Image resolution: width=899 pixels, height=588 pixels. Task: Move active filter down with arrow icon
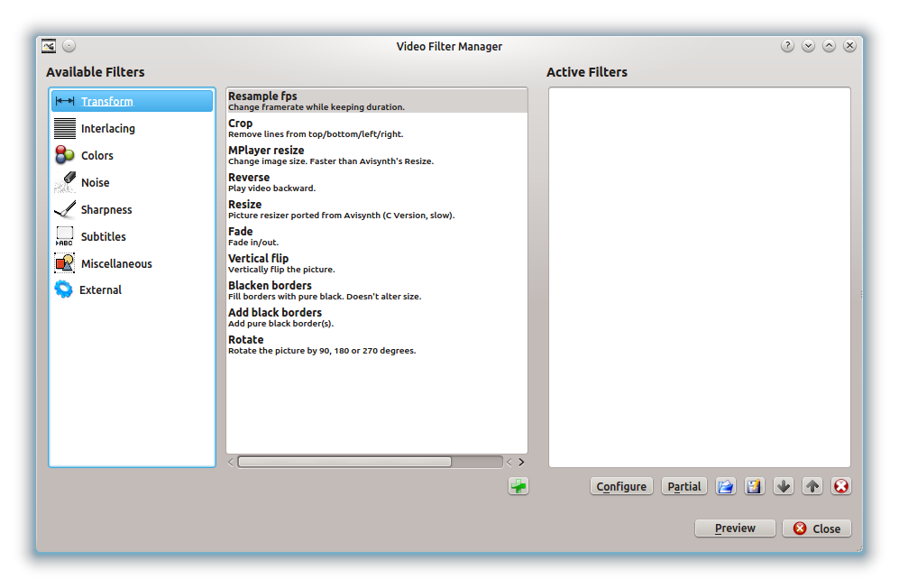[783, 486]
